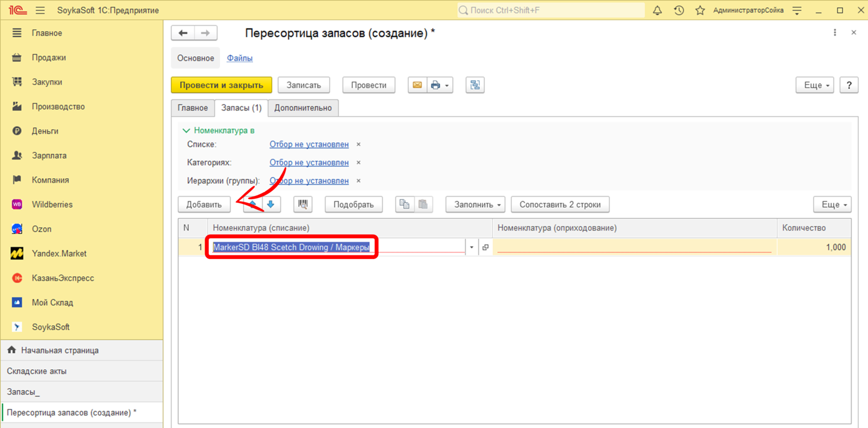Click the barcode scanner icon
Viewport: 868px width, 428px height.
pos(303,205)
